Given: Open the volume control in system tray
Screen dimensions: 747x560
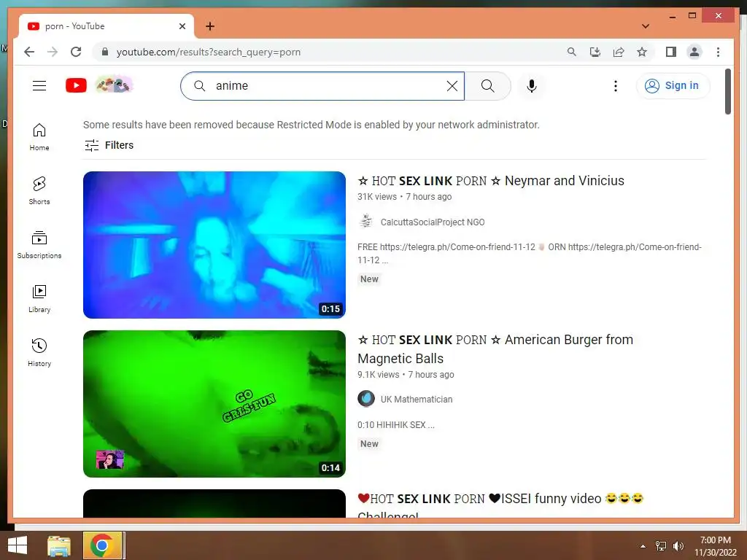Looking at the screenshot, I should tap(678, 546).
